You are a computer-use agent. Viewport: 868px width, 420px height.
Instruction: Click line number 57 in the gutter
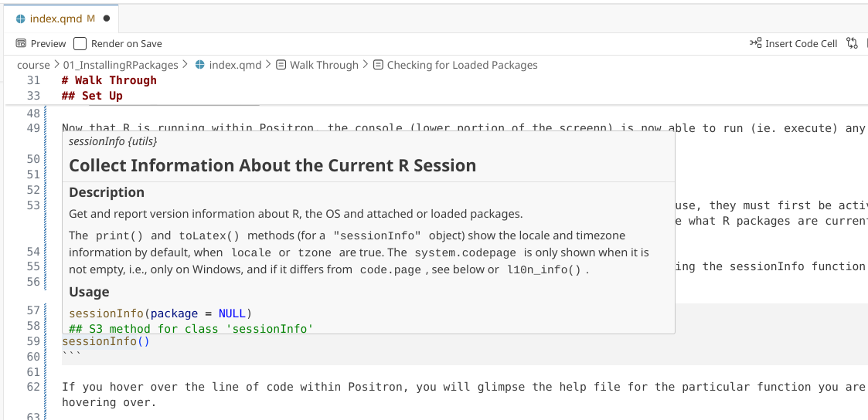pos(32,310)
